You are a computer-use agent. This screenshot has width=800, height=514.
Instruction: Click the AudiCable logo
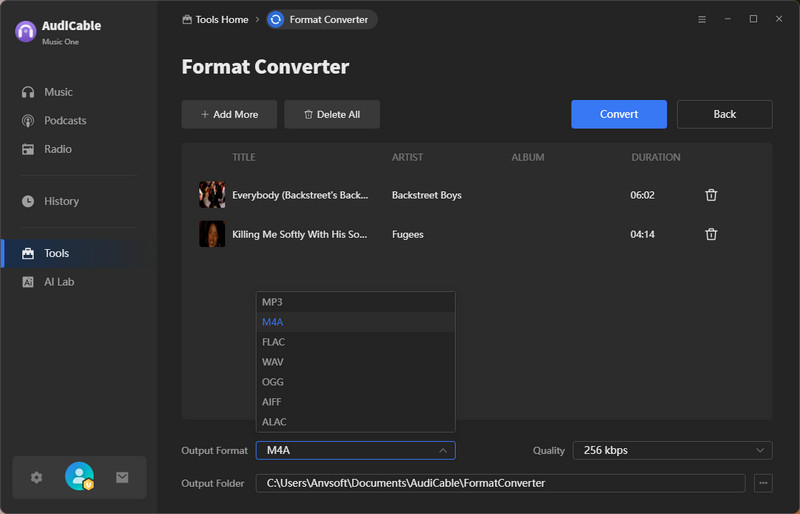(26, 32)
